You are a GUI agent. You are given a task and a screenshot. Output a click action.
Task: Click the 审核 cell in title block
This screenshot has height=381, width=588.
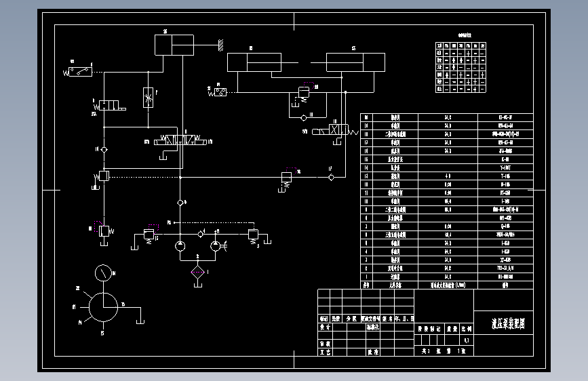coord(325,344)
